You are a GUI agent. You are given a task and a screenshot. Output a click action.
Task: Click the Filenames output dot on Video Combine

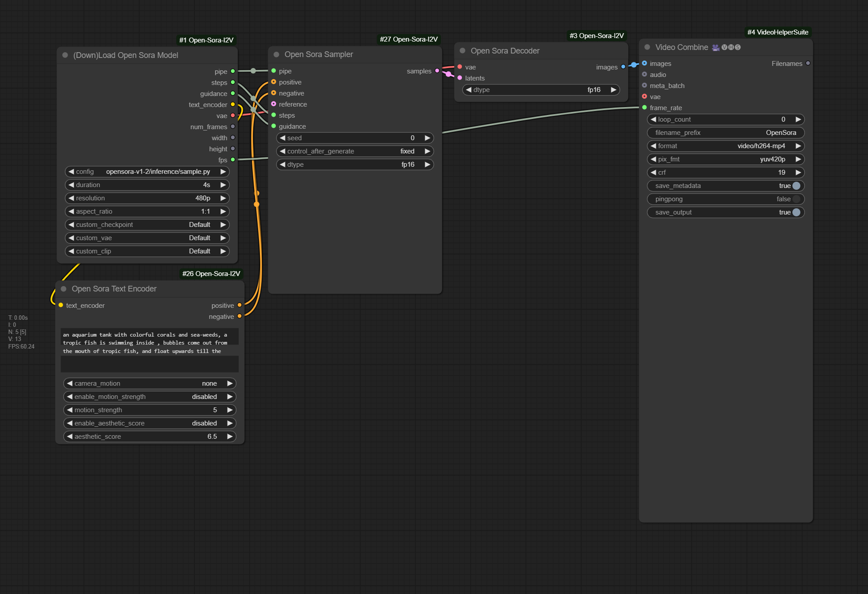pos(807,63)
